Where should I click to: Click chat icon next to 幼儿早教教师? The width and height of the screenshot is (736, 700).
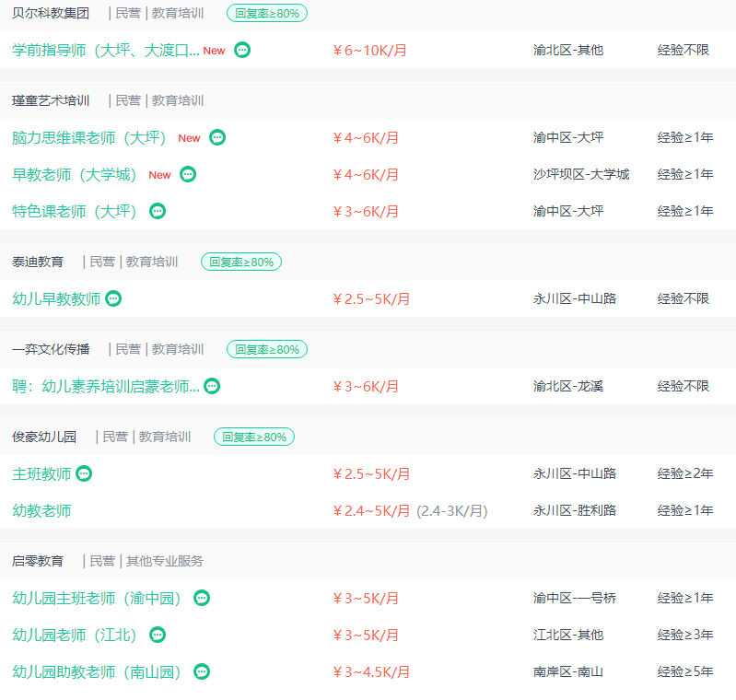(x=113, y=298)
